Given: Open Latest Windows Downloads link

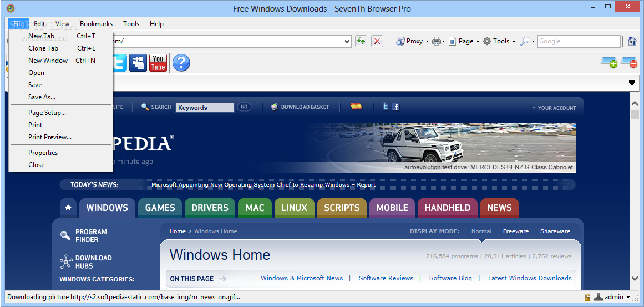Looking at the screenshot, I should (530, 278).
